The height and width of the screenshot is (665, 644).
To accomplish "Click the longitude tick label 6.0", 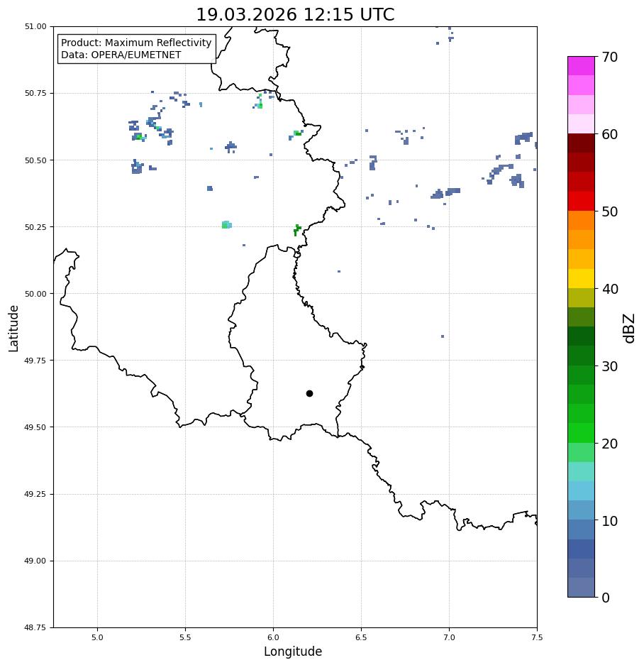I will (x=274, y=637).
